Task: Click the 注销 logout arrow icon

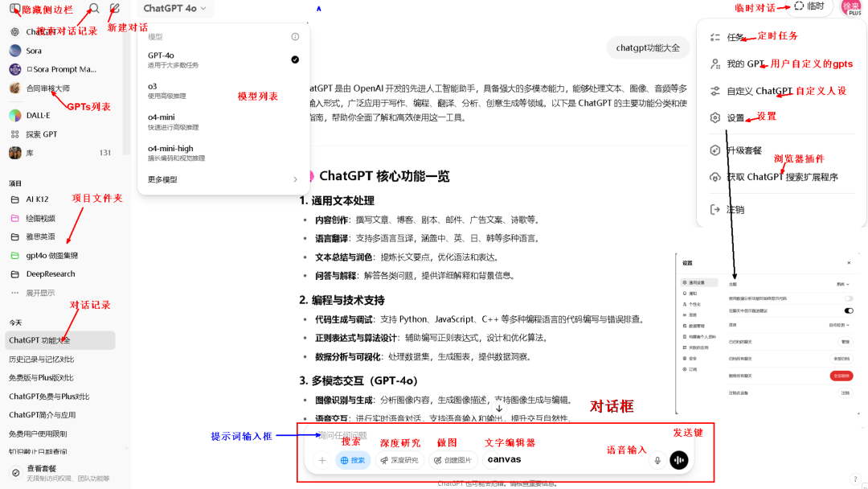Action: 715,209
